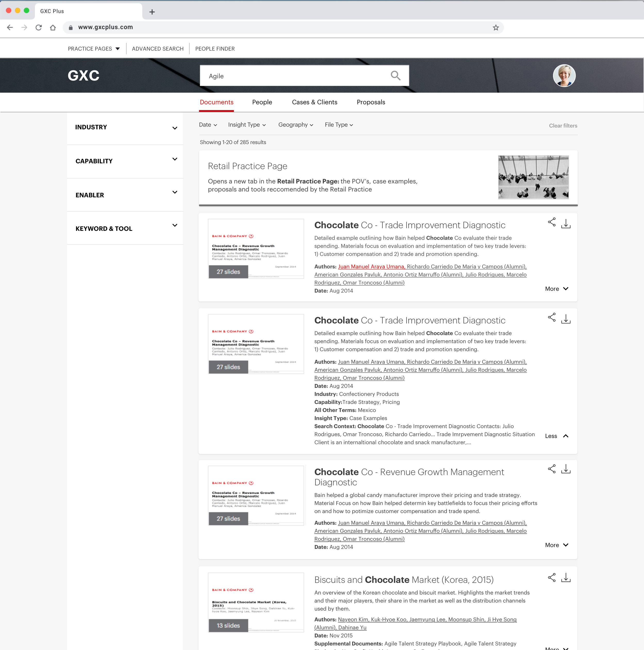Click the GXC logo
The width and height of the screenshot is (644, 650).
tap(83, 75)
